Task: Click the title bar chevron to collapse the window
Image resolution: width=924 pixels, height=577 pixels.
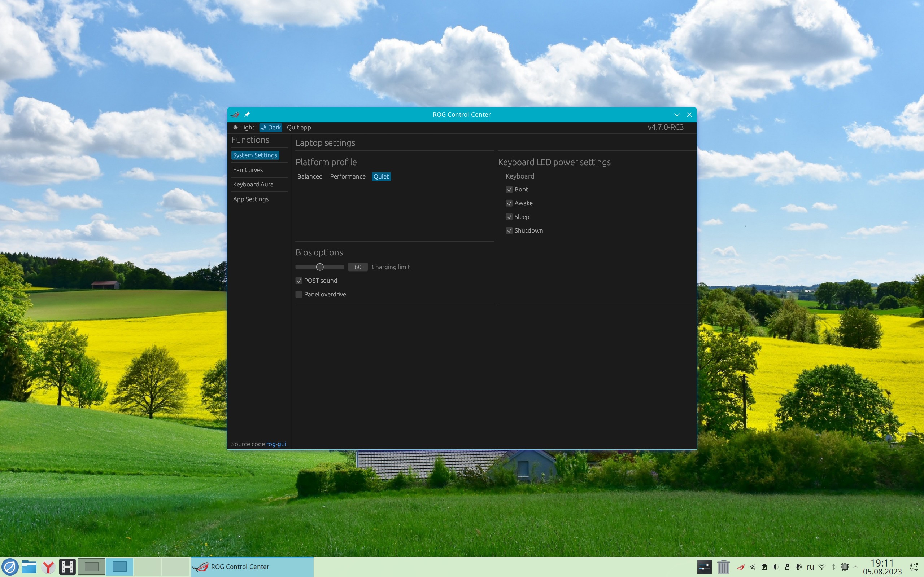Action: click(677, 114)
